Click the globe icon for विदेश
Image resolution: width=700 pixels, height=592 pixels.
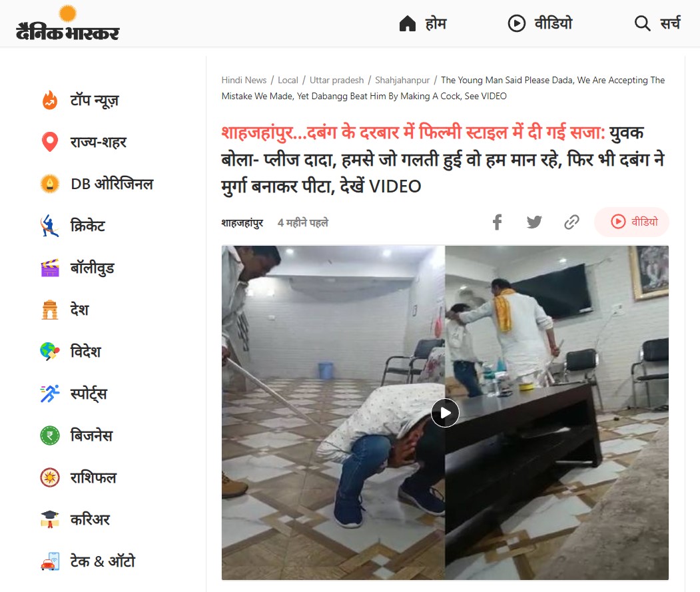pyautogui.click(x=50, y=352)
